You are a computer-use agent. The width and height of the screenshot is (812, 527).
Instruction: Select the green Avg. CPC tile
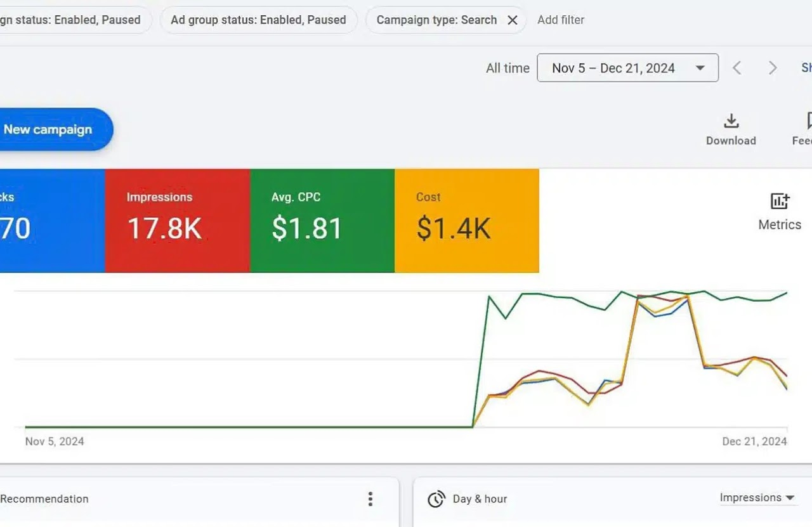(x=322, y=220)
